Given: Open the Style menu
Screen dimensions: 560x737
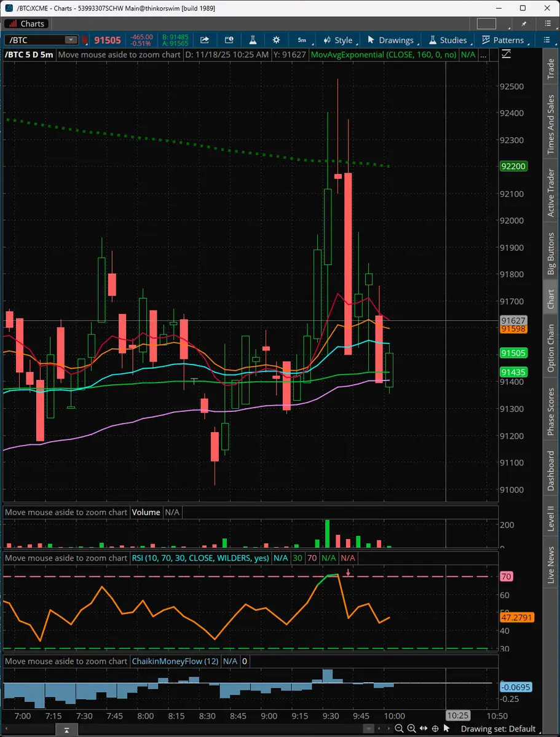Looking at the screenshot, I should tap(339, 40).
